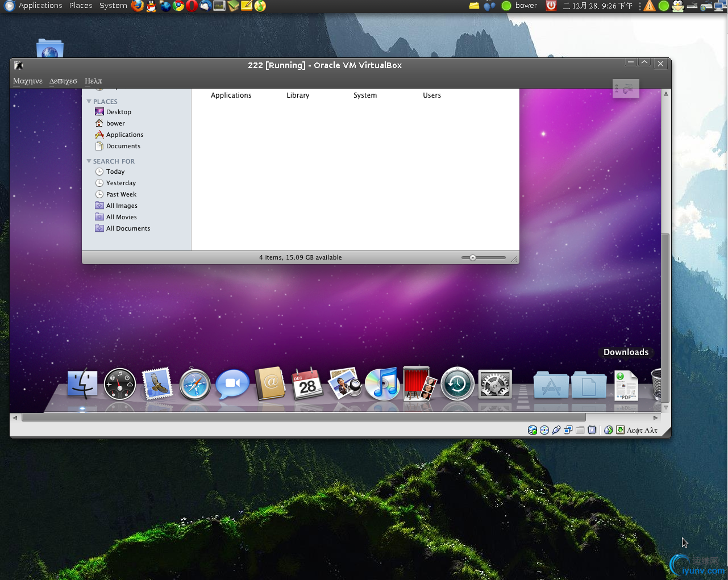Viewport: 728px width, 580px height.
Task: Launch Safari from the dock
Action: tap(195, 385)
